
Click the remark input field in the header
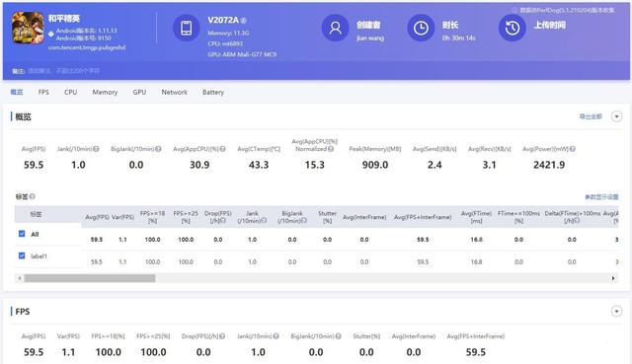tap(63, 71)
